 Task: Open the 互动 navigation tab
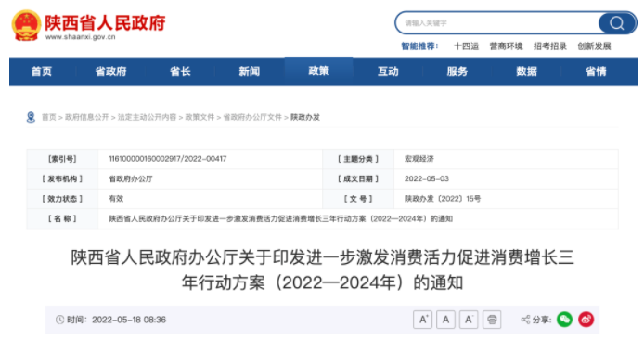click(x=388, y=72)
